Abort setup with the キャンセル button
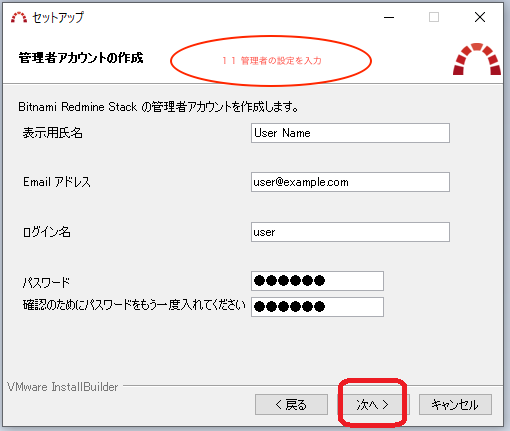Viewport: 510px width, 431px height. 455,405
